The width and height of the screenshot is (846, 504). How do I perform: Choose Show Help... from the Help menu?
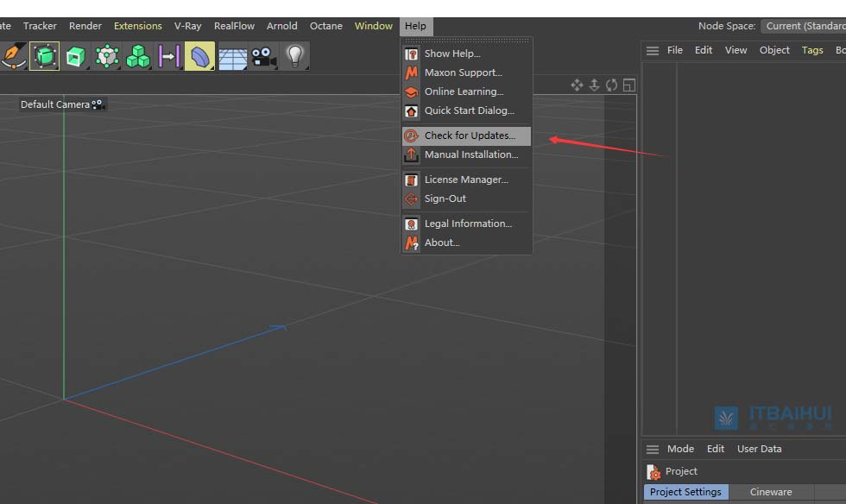click(467, 54)
